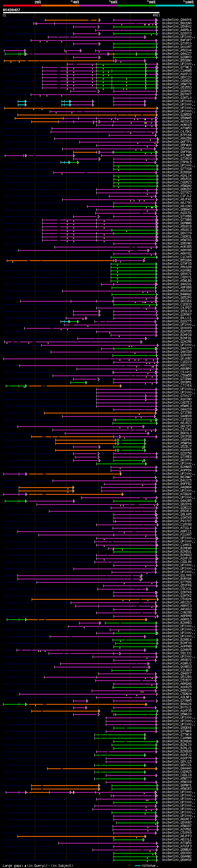Select the UniRef100_Q2QVX3 label

177,33
